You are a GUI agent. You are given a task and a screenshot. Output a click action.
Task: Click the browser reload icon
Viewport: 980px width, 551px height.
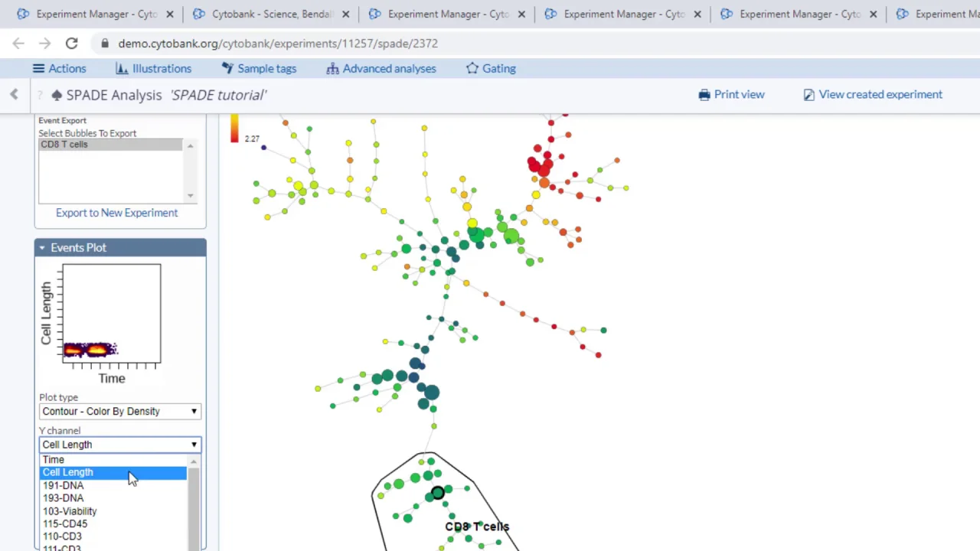[71, 44]
